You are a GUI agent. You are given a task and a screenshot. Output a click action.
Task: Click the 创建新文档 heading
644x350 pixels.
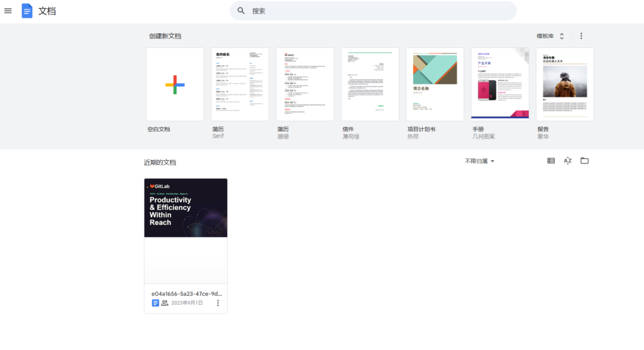point(165,36)
